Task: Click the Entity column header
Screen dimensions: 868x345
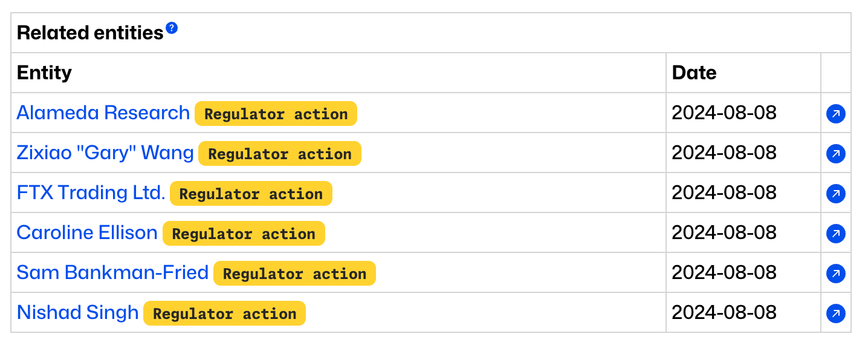Action: [x=44, y=73]
